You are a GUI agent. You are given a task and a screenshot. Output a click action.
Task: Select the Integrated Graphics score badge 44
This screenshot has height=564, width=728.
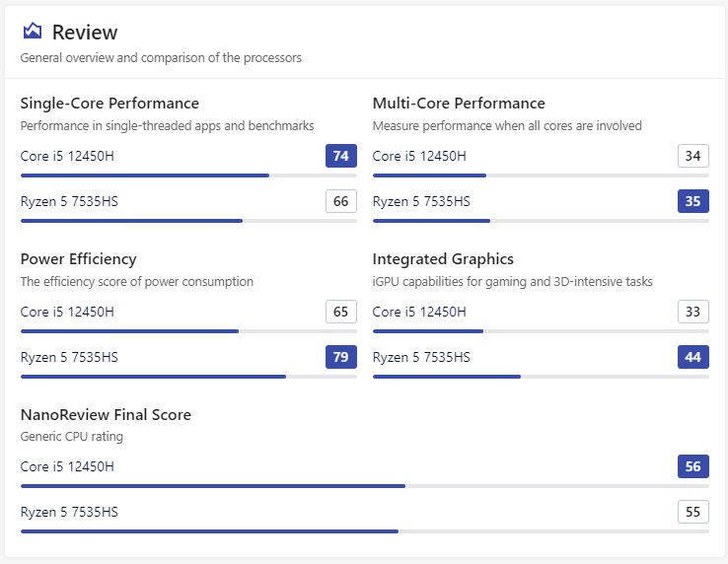click(693, 357)
